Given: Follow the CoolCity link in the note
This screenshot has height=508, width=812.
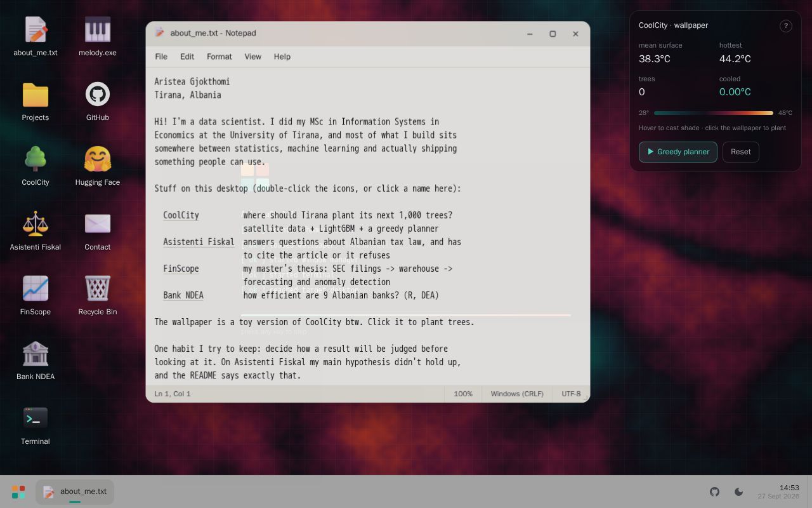Looking at the screenshot, I should pos(181,215).
